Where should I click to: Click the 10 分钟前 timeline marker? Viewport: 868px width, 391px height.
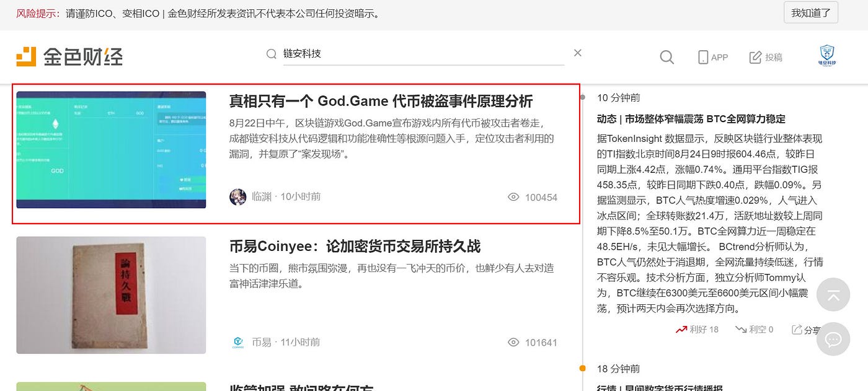point(583,97)
